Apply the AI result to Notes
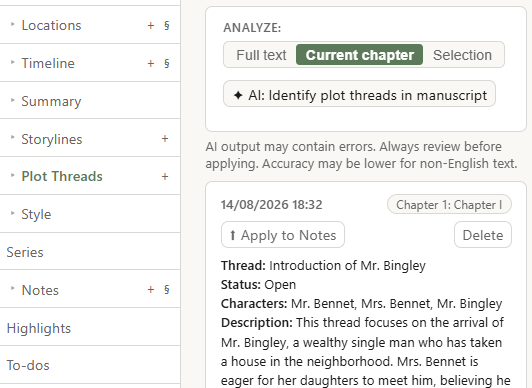This screenshot has width=532, height=388. pyautogui.click(x=283, y=235)
